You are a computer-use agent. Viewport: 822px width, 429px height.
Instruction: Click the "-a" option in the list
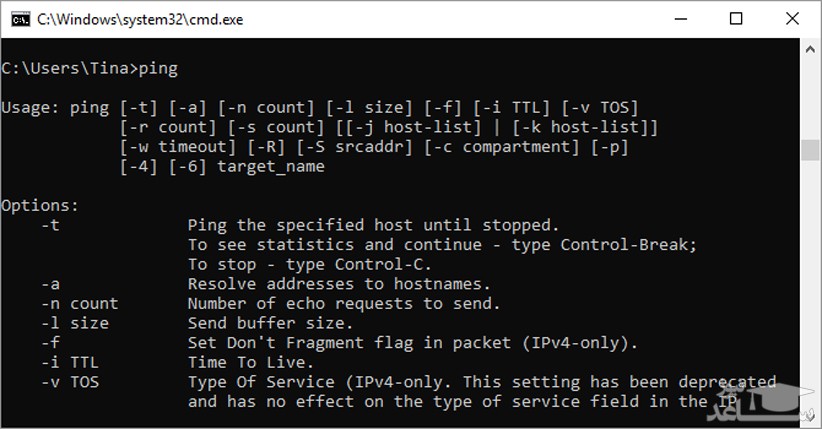51,284
